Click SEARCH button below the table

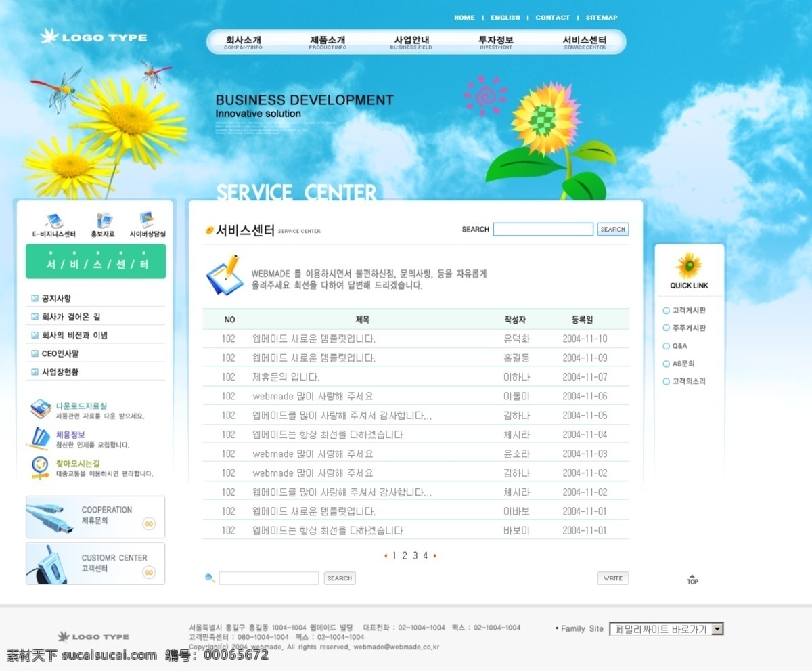tap(339, 578)
